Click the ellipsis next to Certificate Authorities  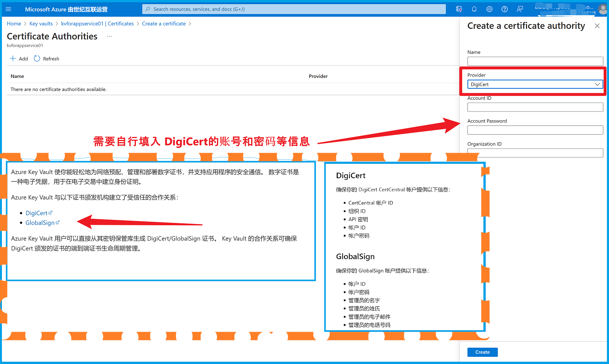click(109, 36)
